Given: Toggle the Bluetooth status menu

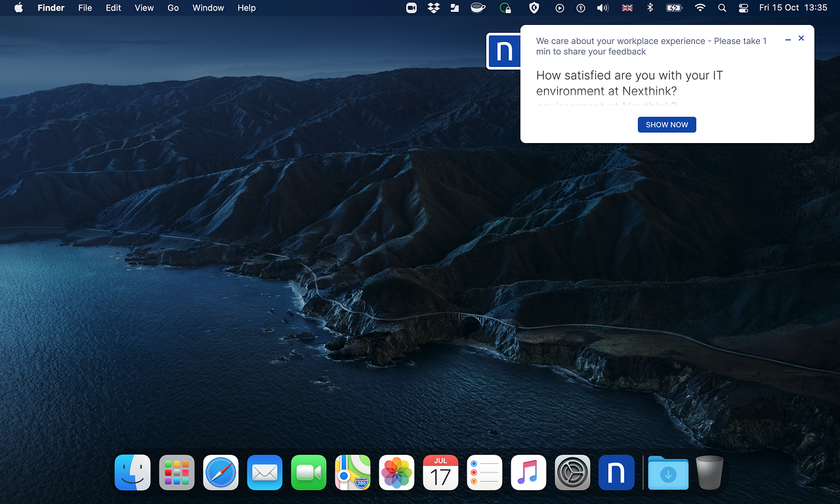Looking at the screenshot, I should pyautogui.click(x=650, y=8).
